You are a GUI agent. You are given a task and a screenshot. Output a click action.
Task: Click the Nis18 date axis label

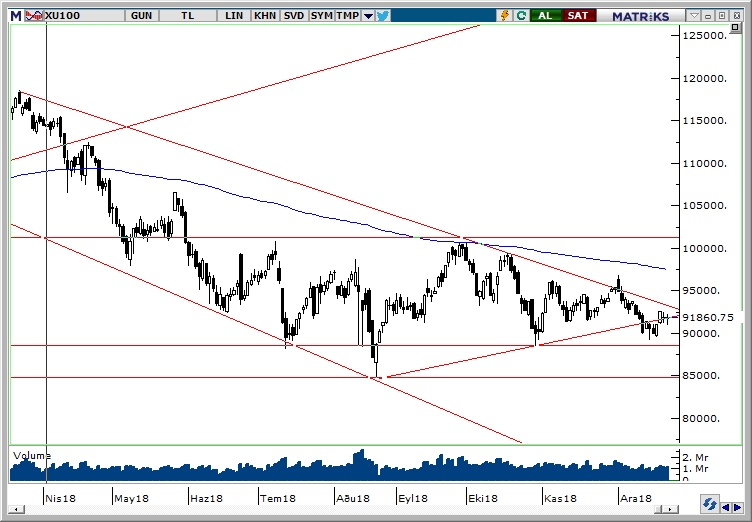[60, 498]
